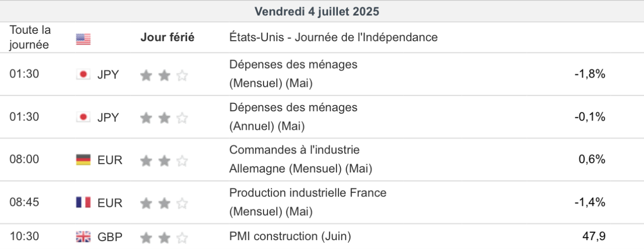
Task: Click the France flag icon
Action: pos(83,203)
